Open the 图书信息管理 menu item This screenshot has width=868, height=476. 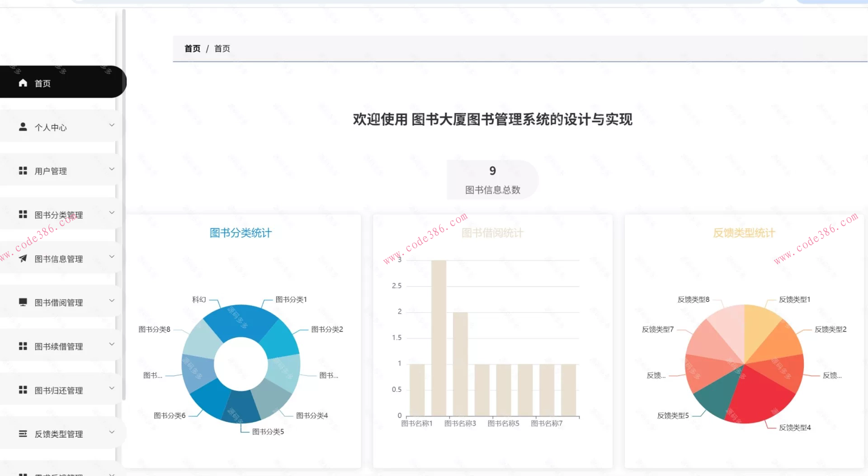pos(59,259)
